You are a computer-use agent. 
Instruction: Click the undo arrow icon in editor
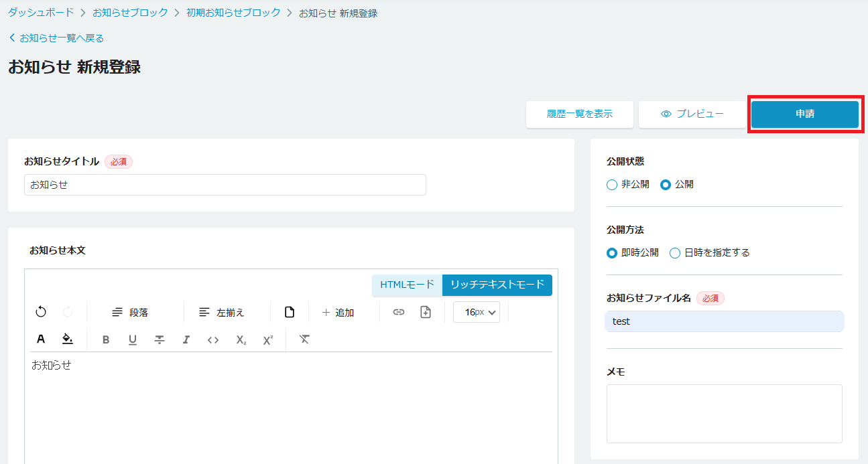41,312
